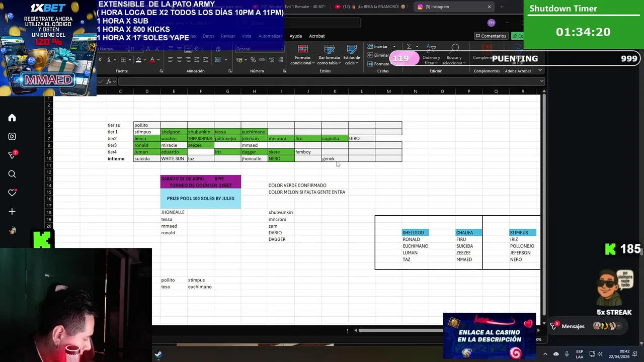The height and width of the screenshot is (362, 644).
Task: Close the Instagram browser tab
Action: pos(489,7)
